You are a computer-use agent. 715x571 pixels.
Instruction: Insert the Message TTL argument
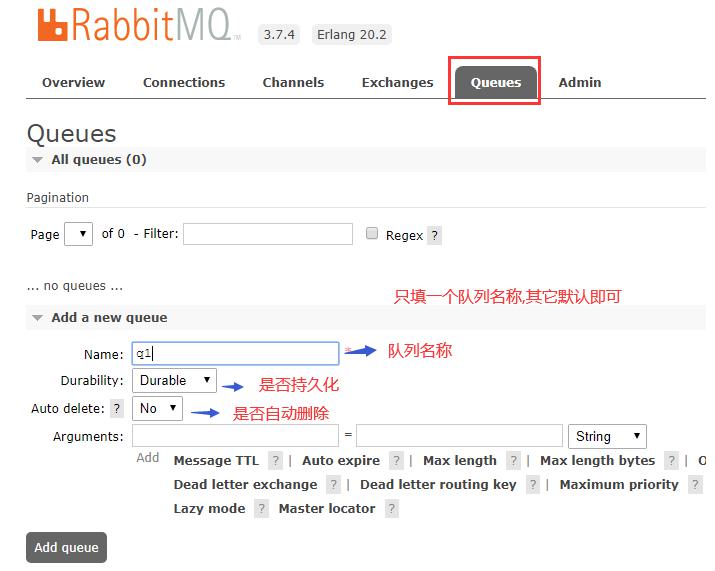click(x=216, y=461)
